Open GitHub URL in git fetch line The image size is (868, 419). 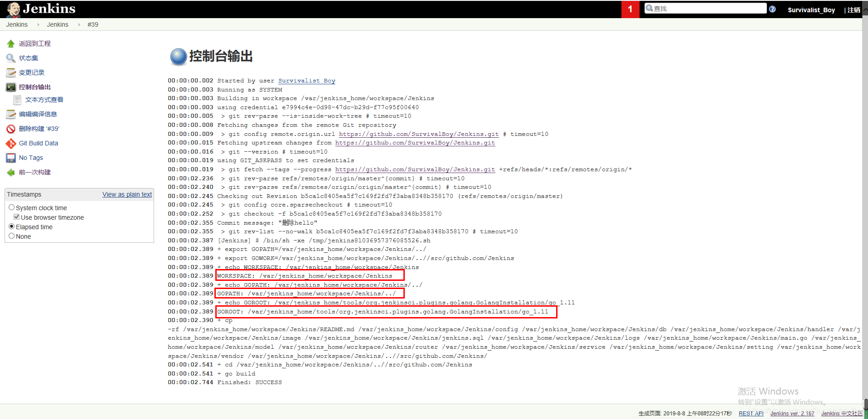(x=415, y=169)
